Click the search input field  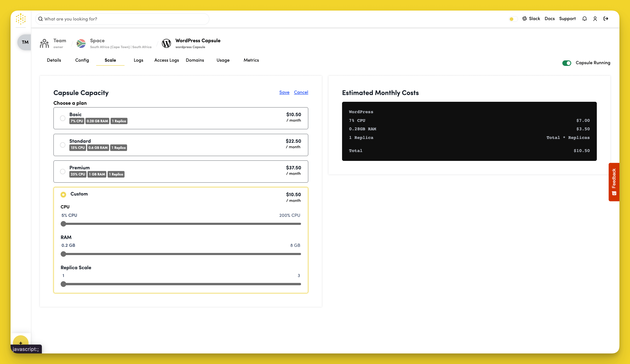click(122, 19)
